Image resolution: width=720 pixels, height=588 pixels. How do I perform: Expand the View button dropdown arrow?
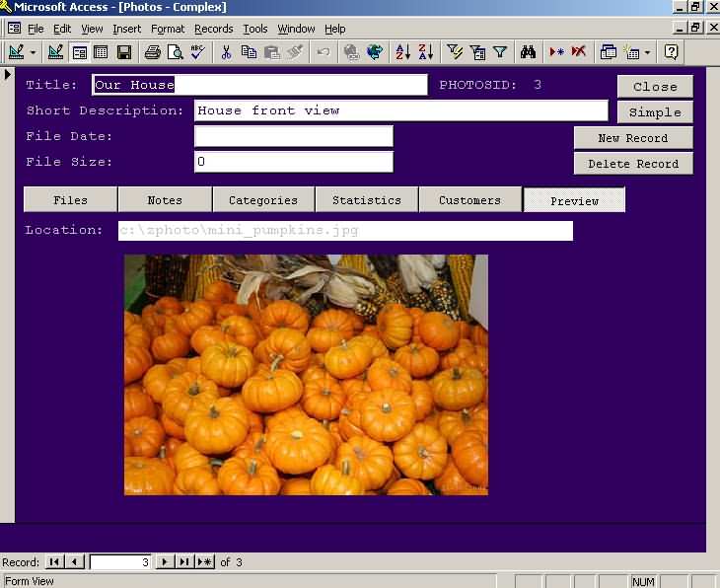[33, 52]
